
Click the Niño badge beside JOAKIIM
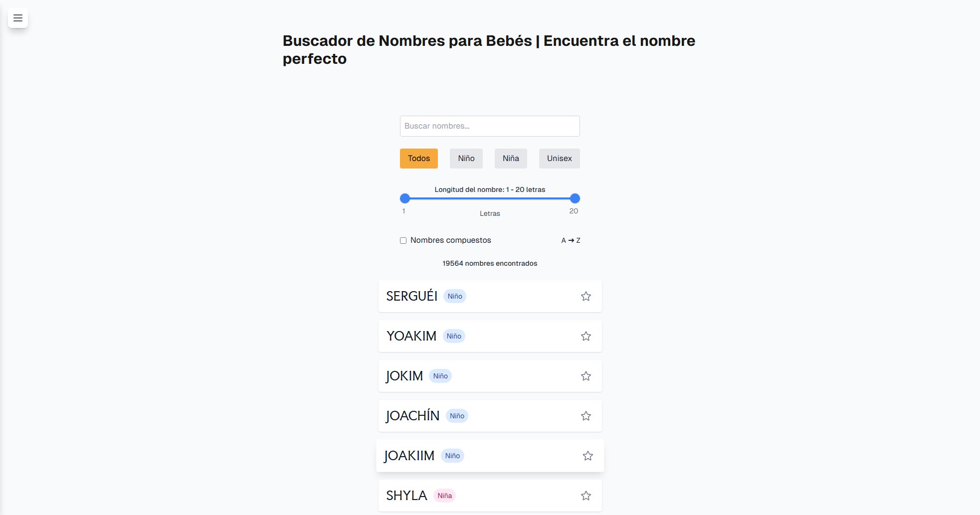pos(452,455)
